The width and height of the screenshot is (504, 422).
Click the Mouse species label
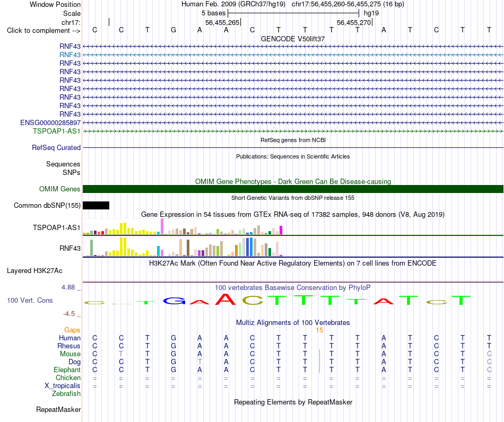(70, 354)
